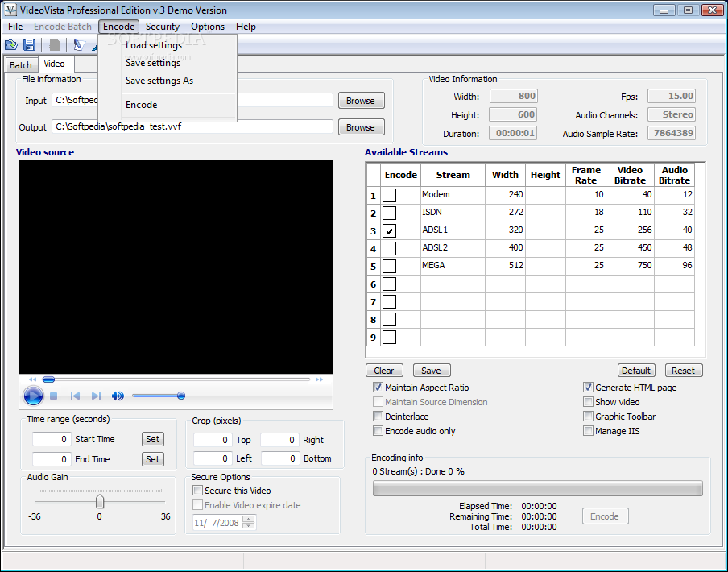Click the Start Time input field
Screen dimensions: 728x572
(52, 439)
